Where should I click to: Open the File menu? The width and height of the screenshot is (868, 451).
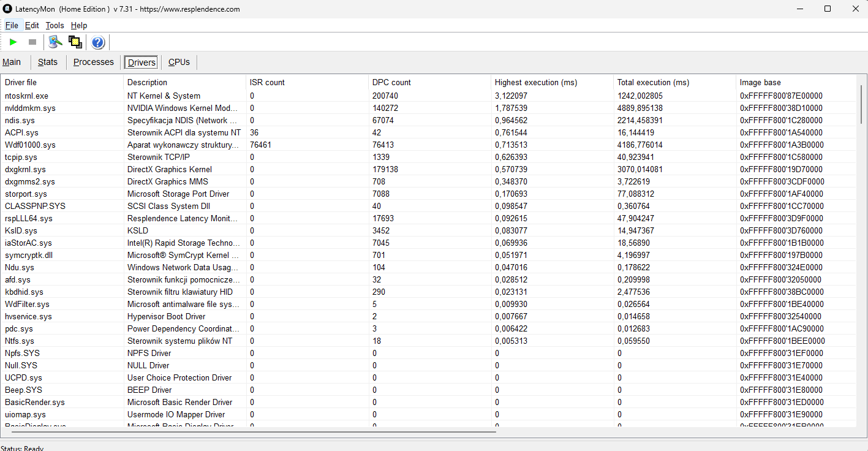[12, 25]
